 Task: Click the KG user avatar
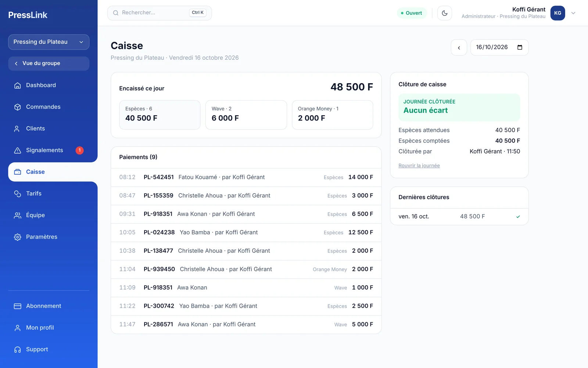click(x=557, y=13)
